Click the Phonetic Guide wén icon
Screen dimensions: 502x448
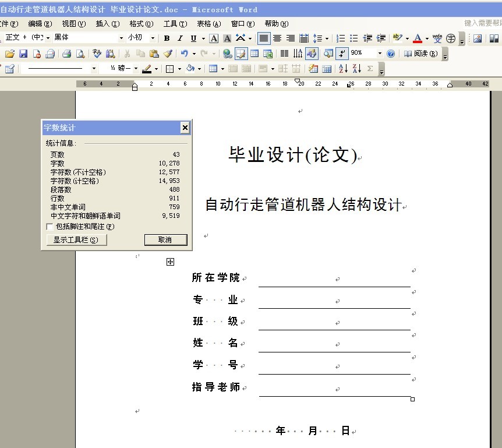click(437, 38)
